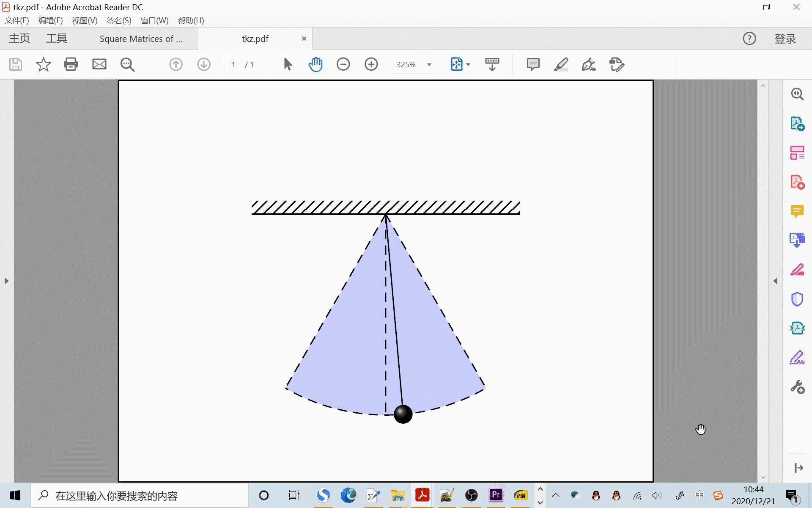Click the page number input field
Screen dimensions: 812x508
(x=233, y=65)
